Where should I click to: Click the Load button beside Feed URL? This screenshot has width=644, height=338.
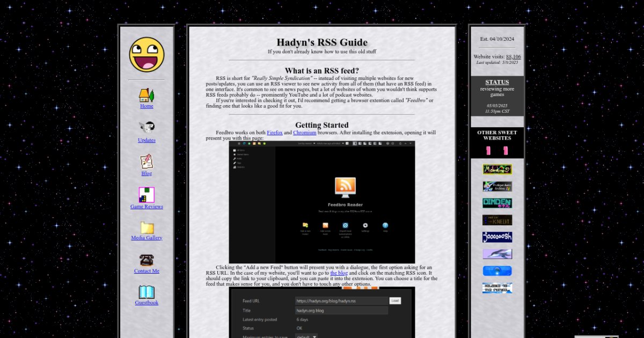tap(395, 301)
